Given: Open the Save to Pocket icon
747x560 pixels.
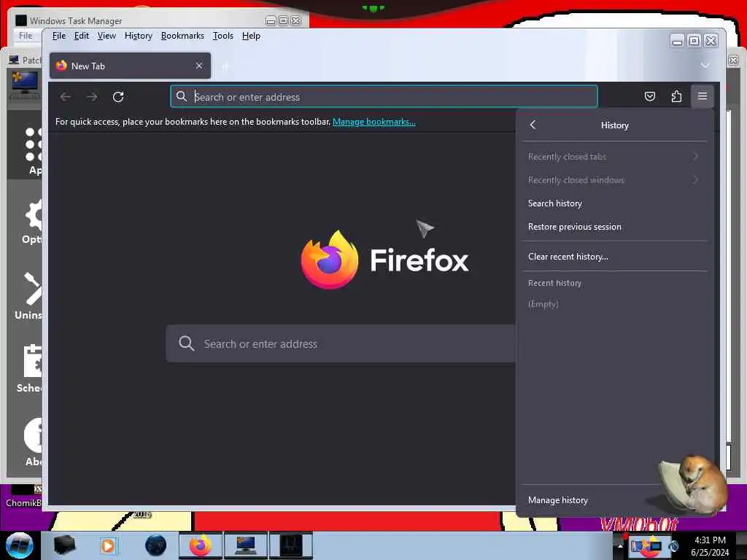Looking at the screenshot, I should click(650, 97).
